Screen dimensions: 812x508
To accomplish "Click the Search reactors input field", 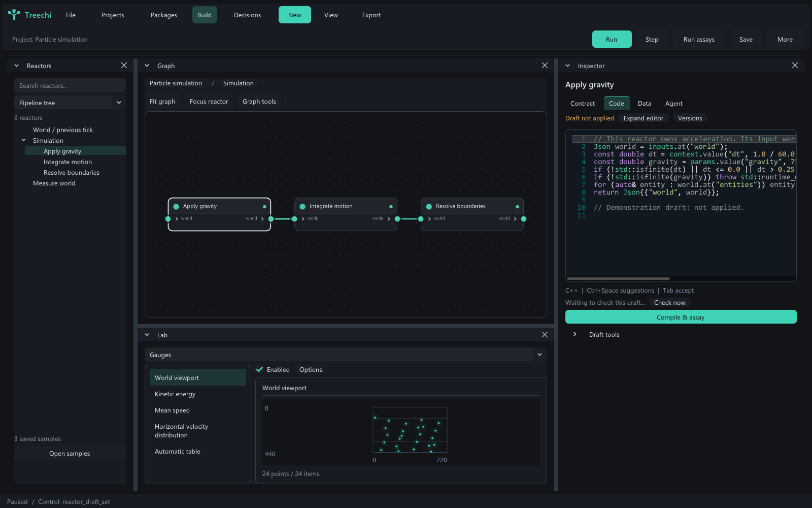I will pyautogui.click(x=70, y=85).
